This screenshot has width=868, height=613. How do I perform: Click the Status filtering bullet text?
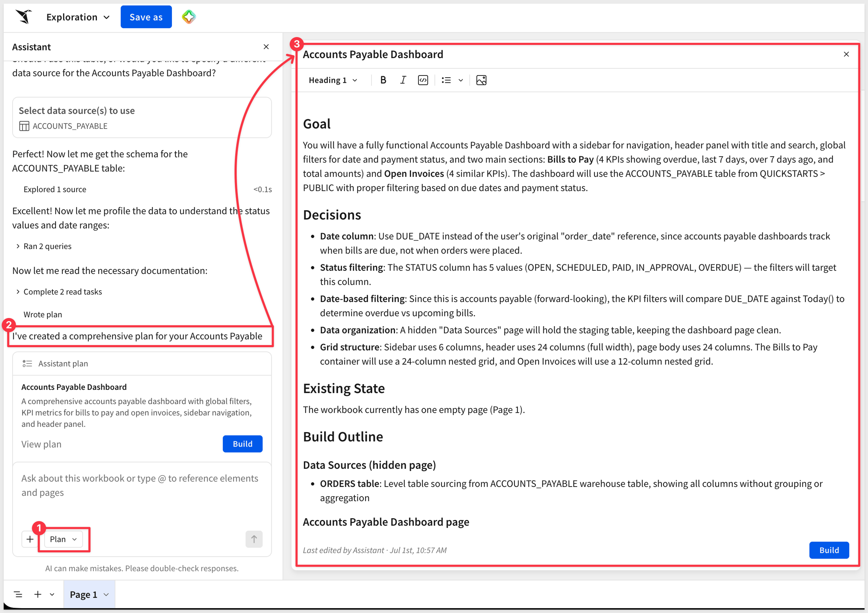pos(578,275)
